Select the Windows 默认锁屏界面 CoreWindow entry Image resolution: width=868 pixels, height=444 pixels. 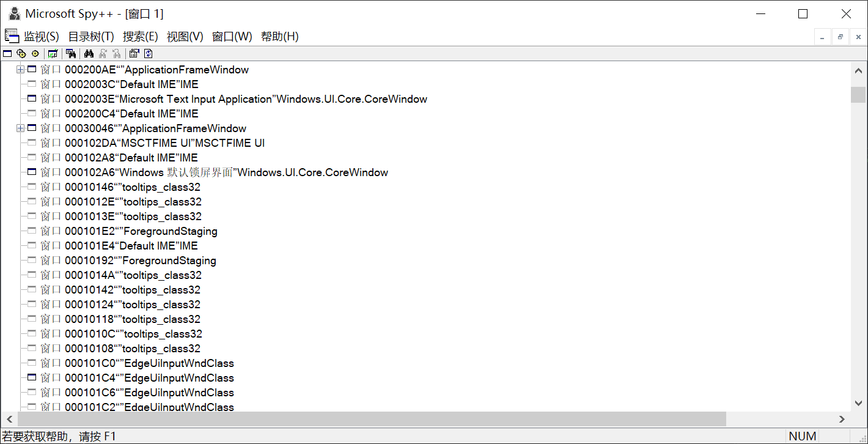point(226,172)
